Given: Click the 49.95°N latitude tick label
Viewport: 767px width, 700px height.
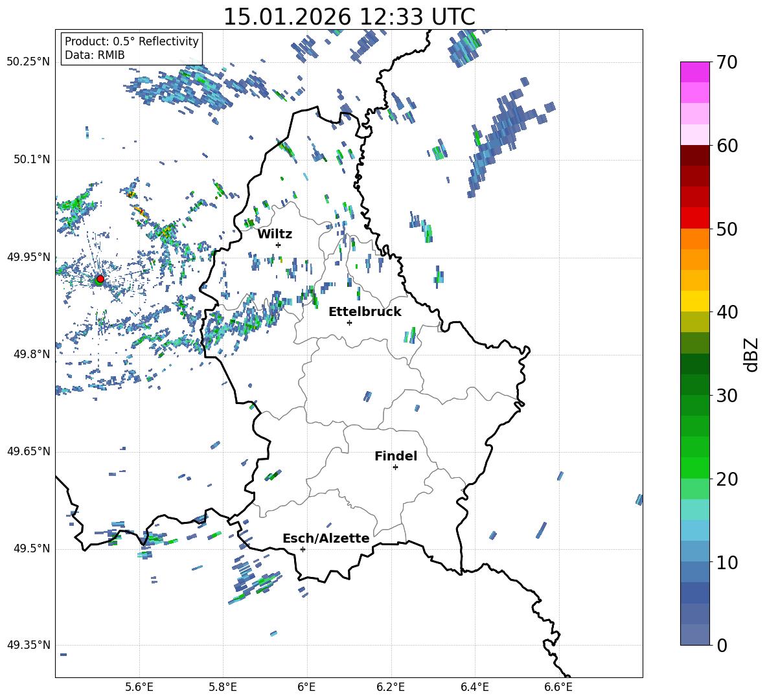Looking at the screenshot, I should point(29,257).
